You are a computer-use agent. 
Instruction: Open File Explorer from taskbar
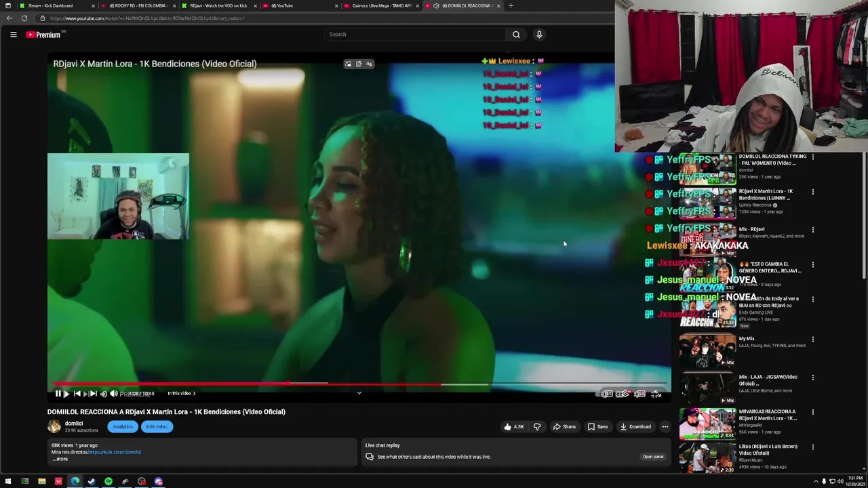(41, 481)
